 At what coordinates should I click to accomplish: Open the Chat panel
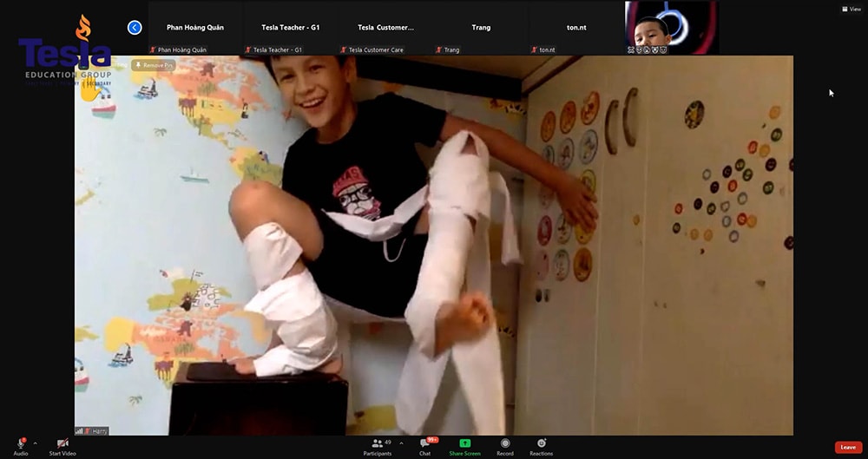coord(424,443)
